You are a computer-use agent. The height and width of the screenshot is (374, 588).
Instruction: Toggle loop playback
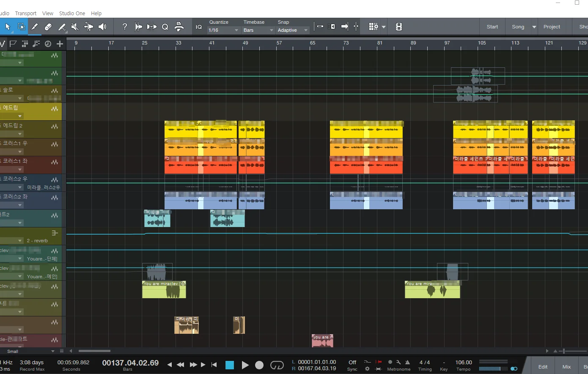(277, 365)
